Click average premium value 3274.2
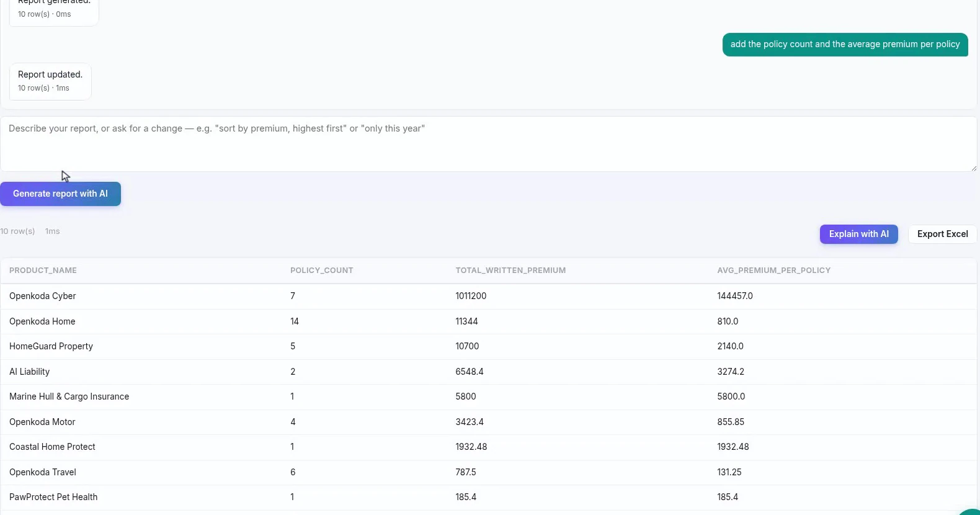This screenshot has height=515, width=980. 731,372
